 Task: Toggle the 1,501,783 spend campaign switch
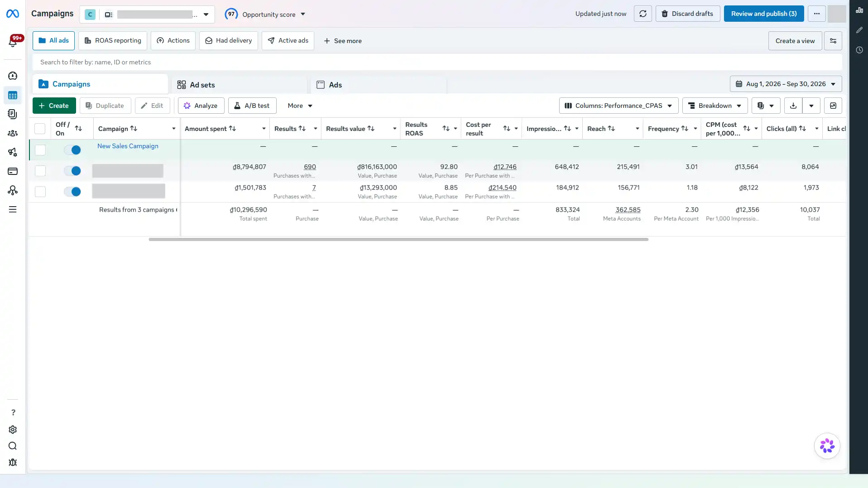point(72,192)
